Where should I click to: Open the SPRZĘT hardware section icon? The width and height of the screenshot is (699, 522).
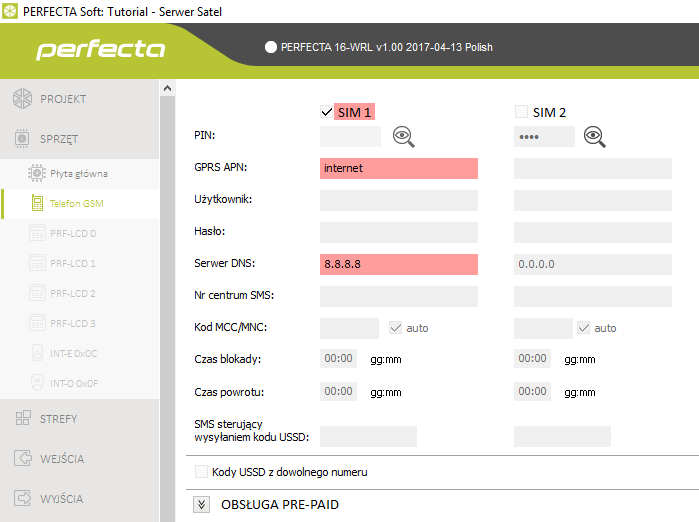(22, 139)
